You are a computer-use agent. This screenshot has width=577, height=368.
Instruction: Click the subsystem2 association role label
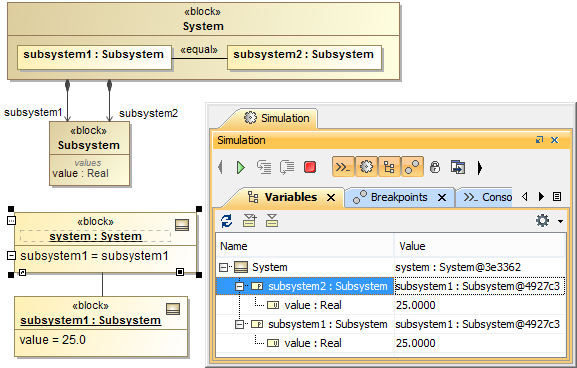coord(148,113)
